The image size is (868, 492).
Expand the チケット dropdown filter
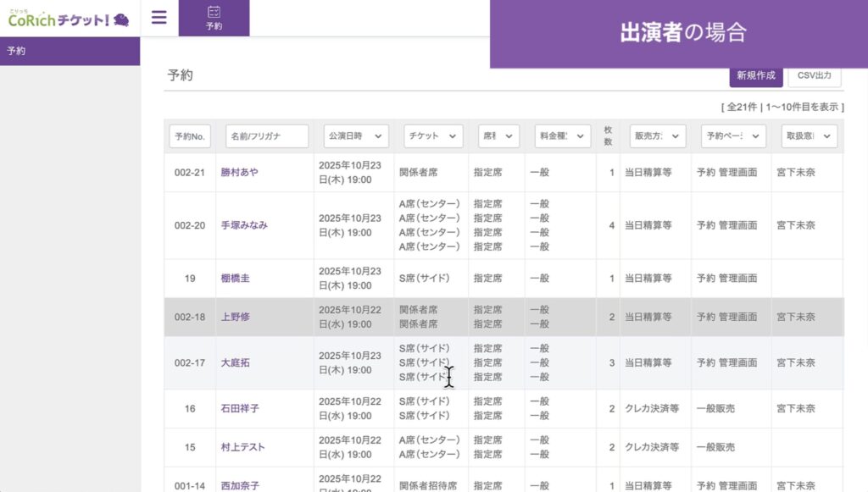pos(433,136)
